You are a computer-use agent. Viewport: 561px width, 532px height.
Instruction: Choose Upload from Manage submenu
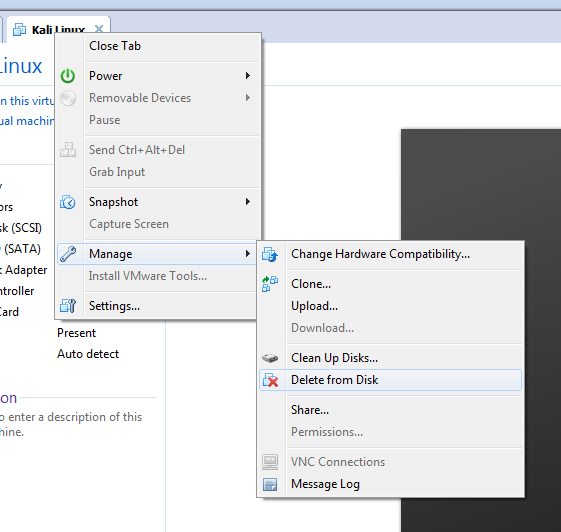390,306
